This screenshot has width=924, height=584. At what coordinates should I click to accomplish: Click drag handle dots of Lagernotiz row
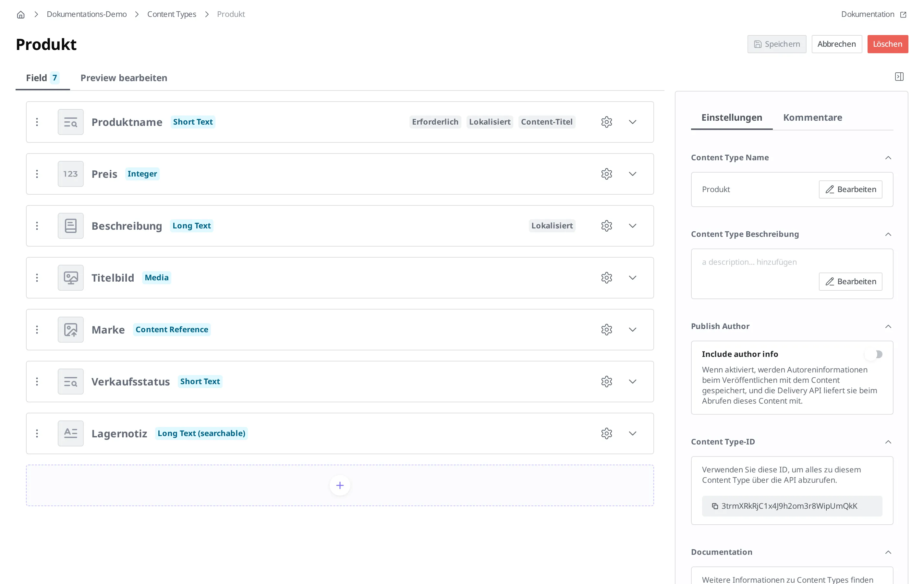37,433
